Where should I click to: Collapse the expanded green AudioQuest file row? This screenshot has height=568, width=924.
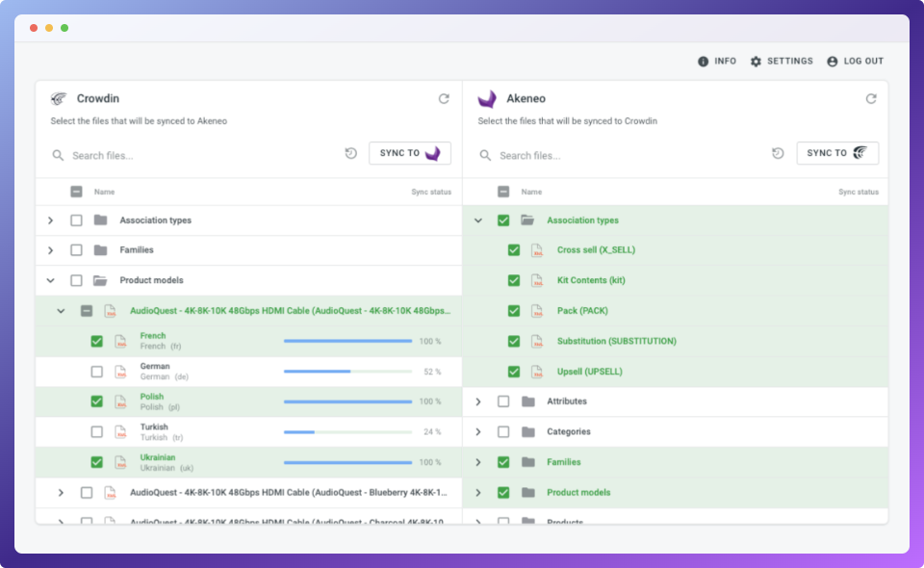pyautogui.click(x=61, y=311)
